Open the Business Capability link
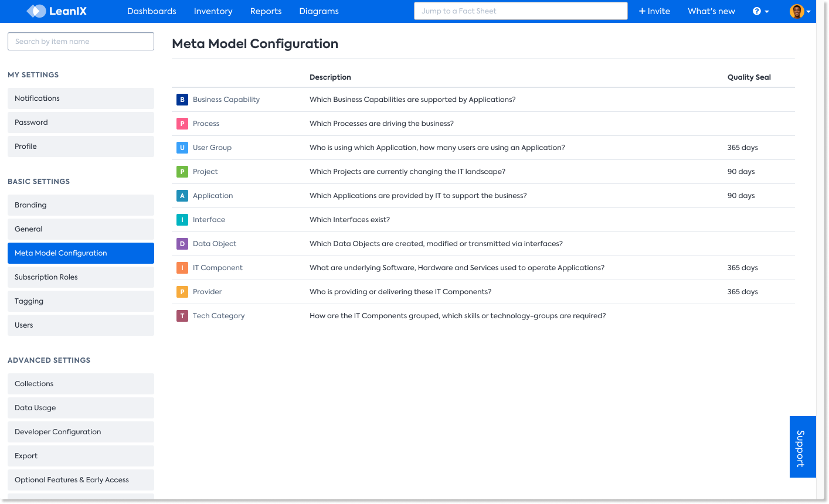 pos(226,100)
